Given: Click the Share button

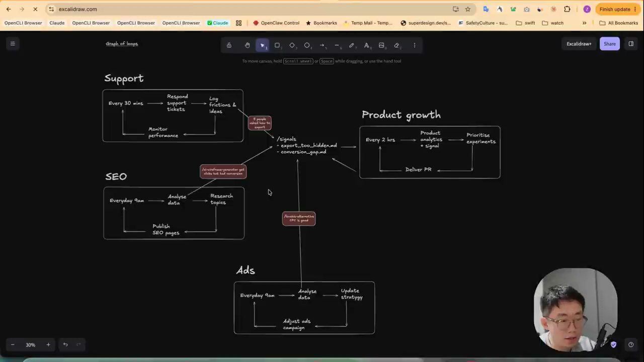Looking at the screenshot, I should coord(610,44).
